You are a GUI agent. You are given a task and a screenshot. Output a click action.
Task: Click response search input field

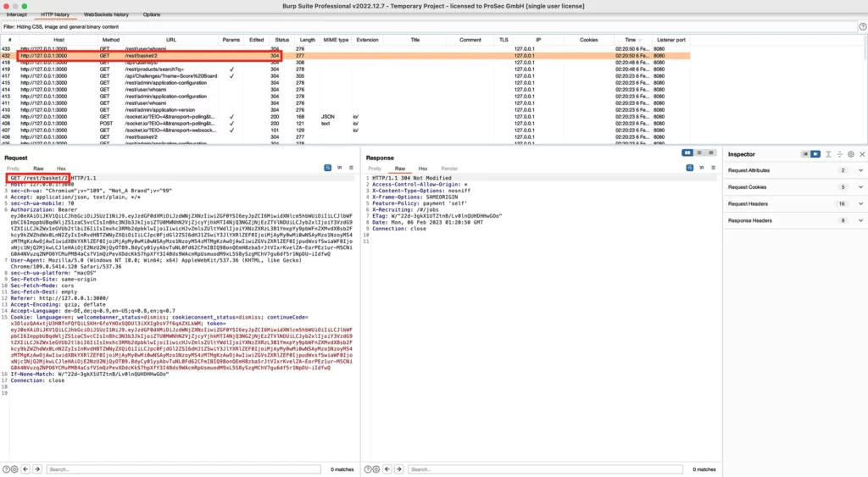(545, 469)
